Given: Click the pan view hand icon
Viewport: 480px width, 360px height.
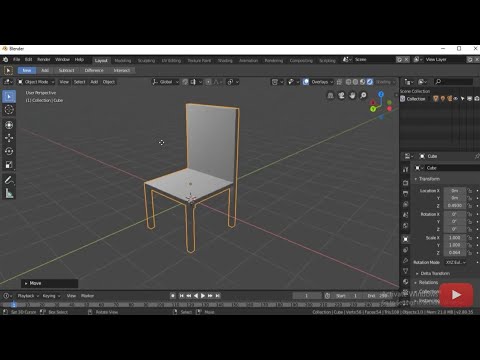Looking at the screenshot, I should tap(352, 96).
